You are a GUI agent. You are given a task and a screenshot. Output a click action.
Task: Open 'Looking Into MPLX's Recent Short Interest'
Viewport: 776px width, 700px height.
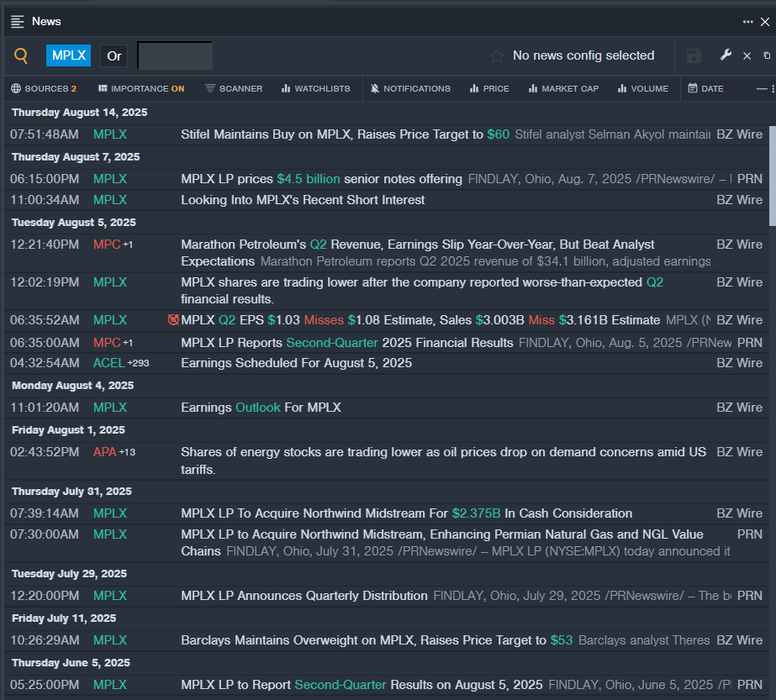point(303,200)
